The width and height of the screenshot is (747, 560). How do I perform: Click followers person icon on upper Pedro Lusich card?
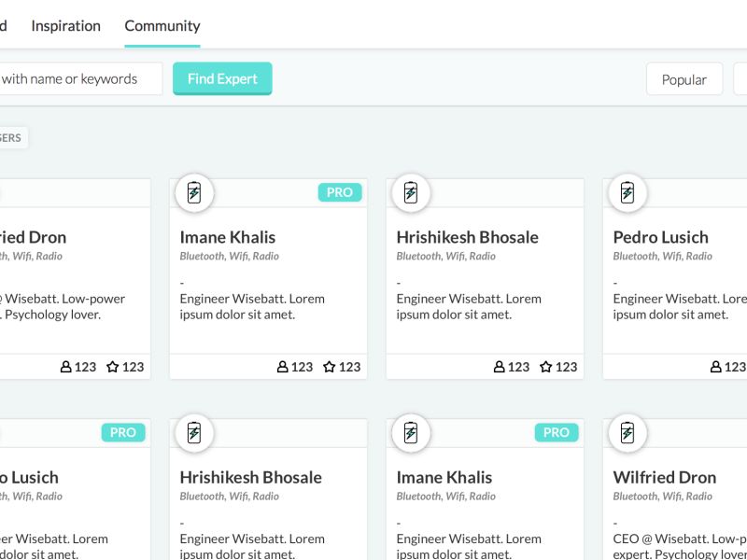pos(715,367)
